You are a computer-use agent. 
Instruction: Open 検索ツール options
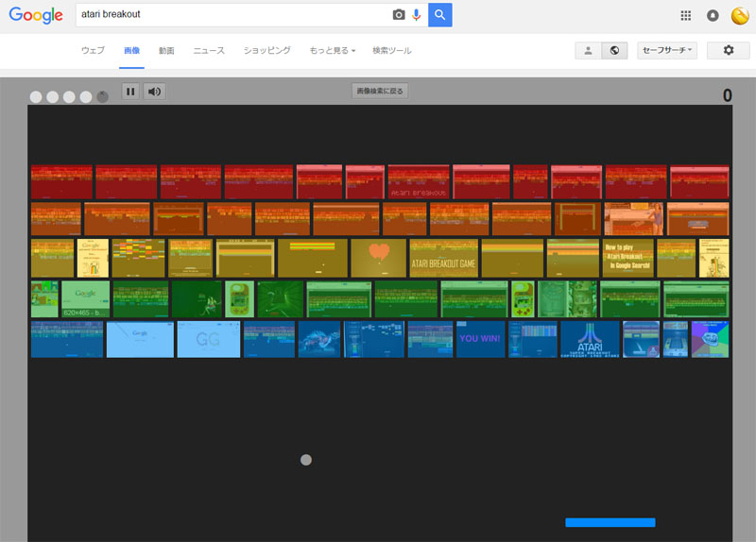[x=392, y=51]
